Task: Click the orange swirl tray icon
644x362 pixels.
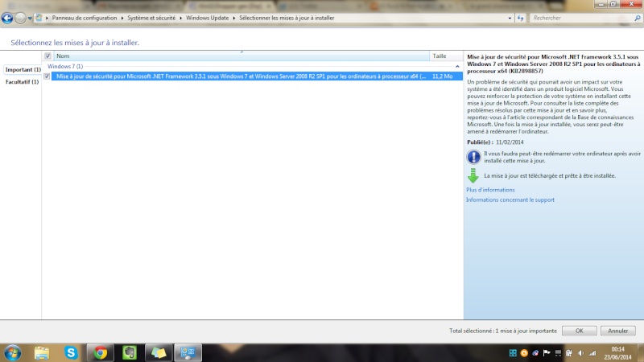Action: pos(524,353)
